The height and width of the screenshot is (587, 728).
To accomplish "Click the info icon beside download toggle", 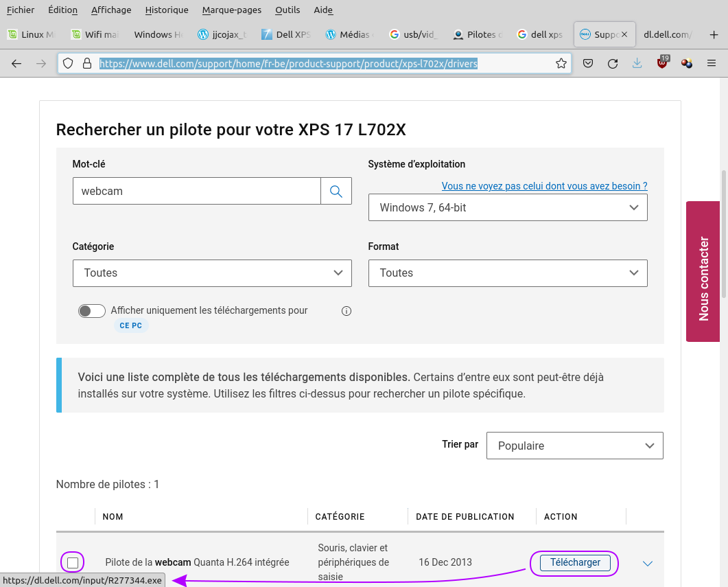I will click(347, 311).
